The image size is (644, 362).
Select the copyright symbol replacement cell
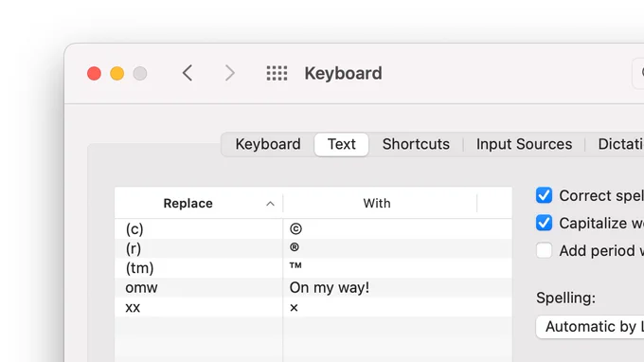[x=295, y=229]
